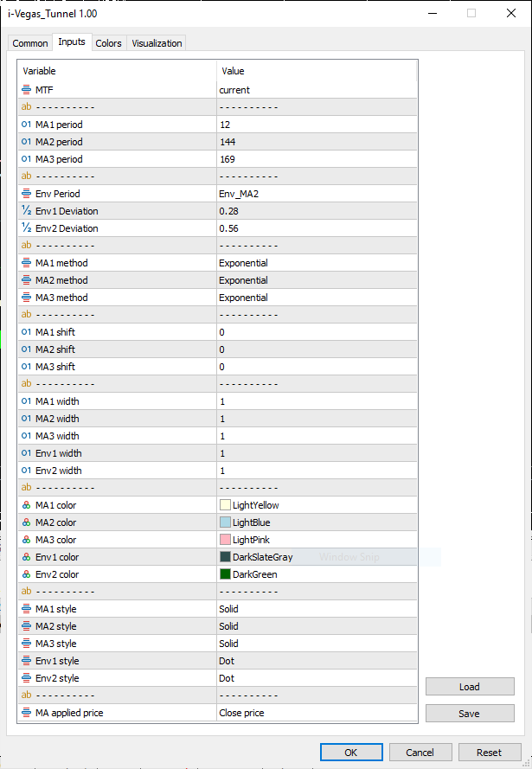Screen dimensions: 532x769
Task: Pick the LightPink swatch for MA3 color
Action: 225,540
